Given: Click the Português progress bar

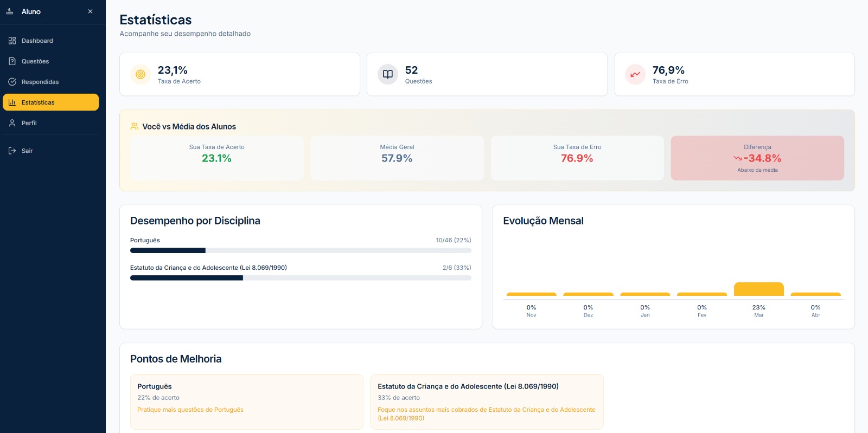Looking at the screenshot, I should point(301,250).
